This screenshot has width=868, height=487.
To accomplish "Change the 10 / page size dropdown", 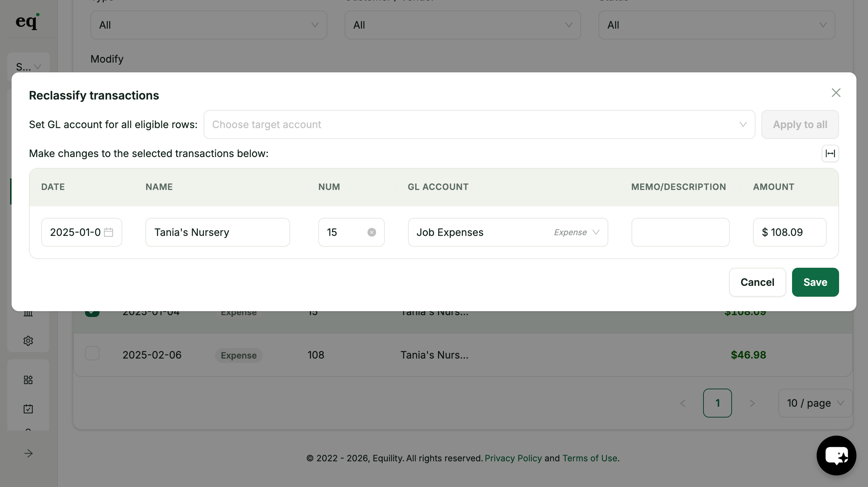I will (x=815, y=403).
